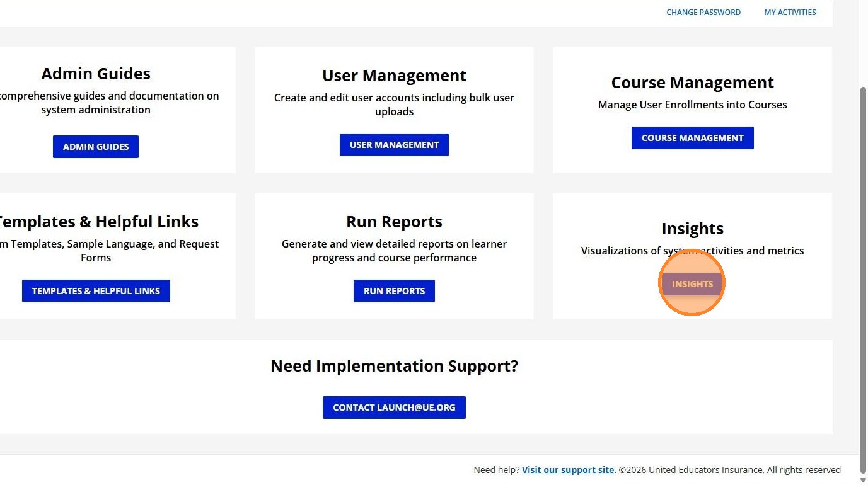Open the blue User Management button
Viewport: 868px width, 485px height.
[394, 145]
